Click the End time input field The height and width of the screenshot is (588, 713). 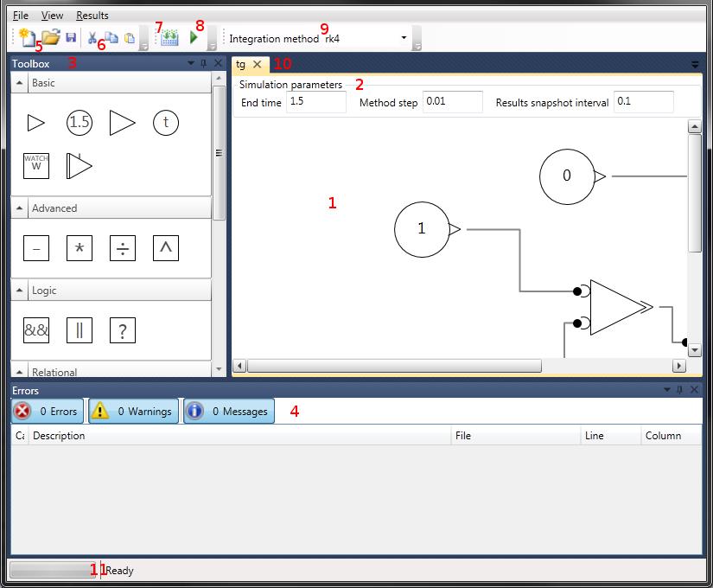(316, 101)
